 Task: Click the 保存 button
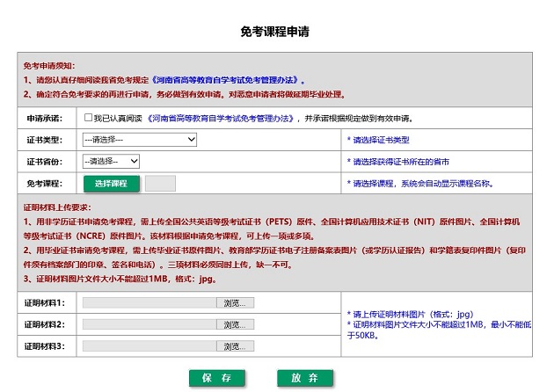(x=216, y=378)
